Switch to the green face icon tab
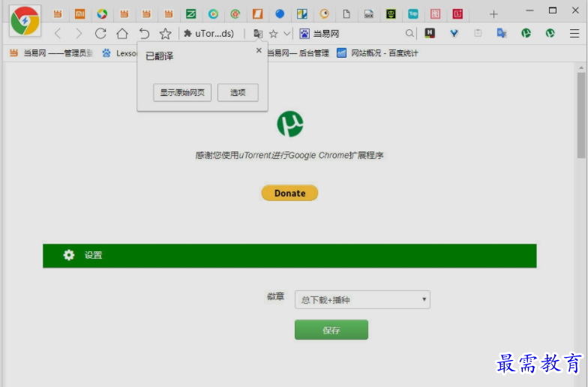The height and width of the screenshot is (387, 588). [x=391, y=14]
